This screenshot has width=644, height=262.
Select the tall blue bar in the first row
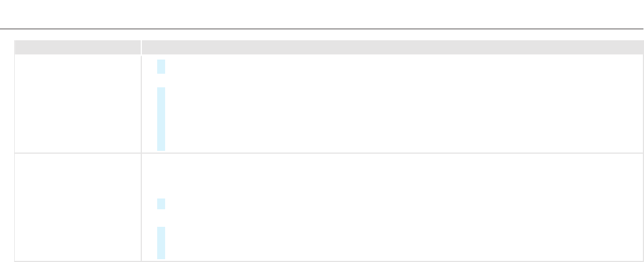click(x=161, y=119)
